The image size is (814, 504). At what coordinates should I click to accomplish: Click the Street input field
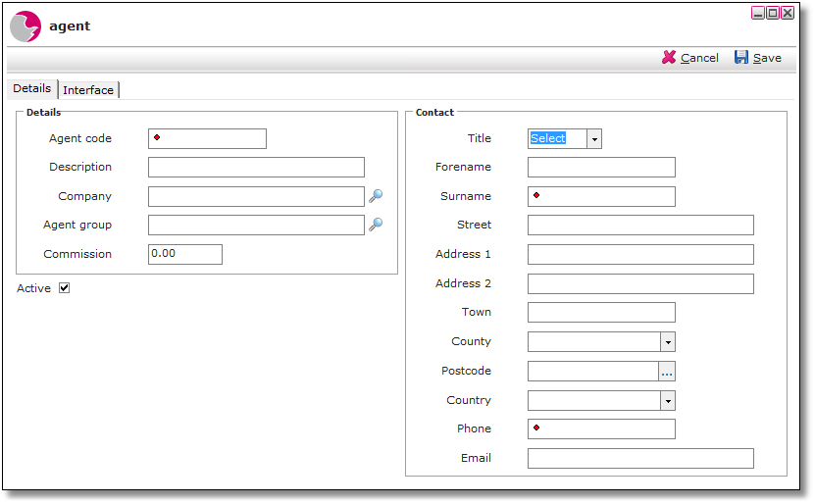click(x=640, y=226)
